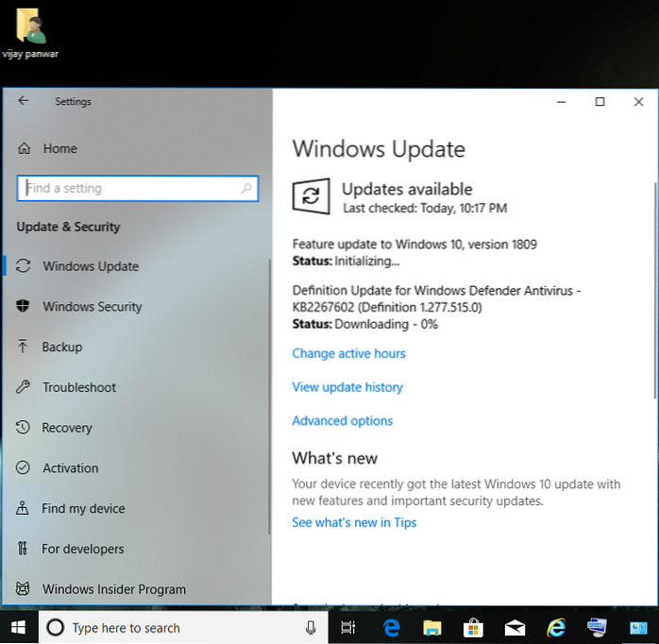
Task: Click the Change active hours link
Action: [348, 353]
